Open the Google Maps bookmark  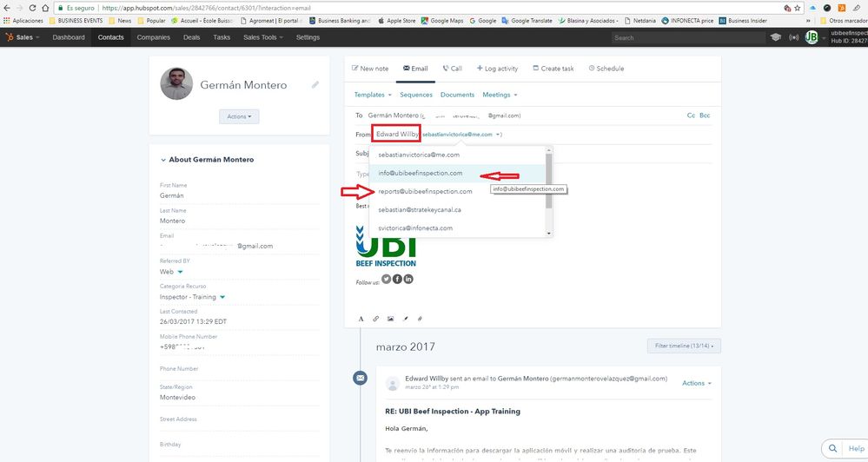coord(441,21)
